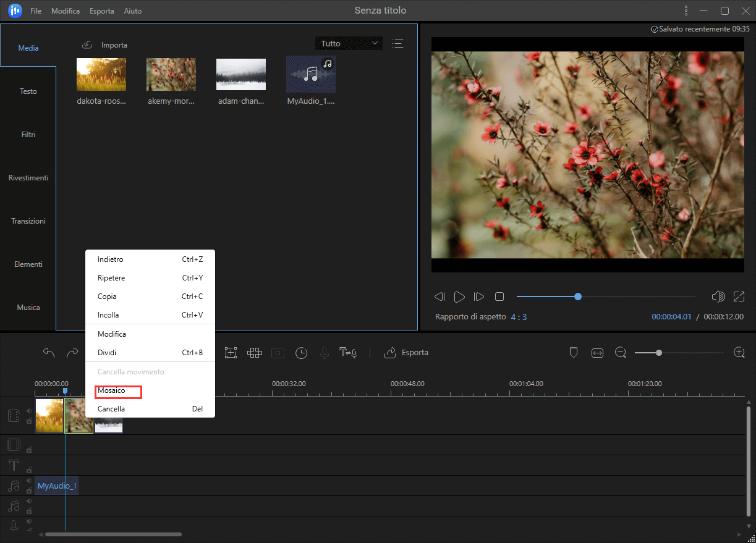Screen dimensions: 756x543
Task: Open the three-dot options menu in title bar
Action: 686,11
